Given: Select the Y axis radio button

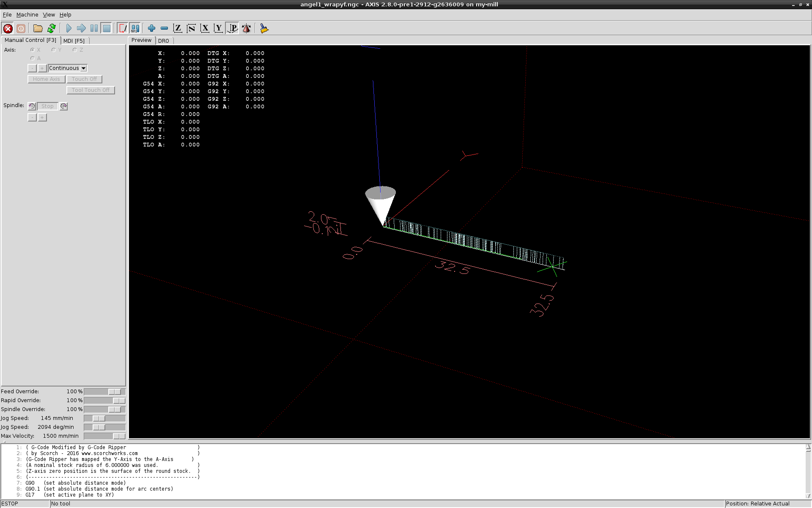Looking at the screenshot, I should click(54, 50).
